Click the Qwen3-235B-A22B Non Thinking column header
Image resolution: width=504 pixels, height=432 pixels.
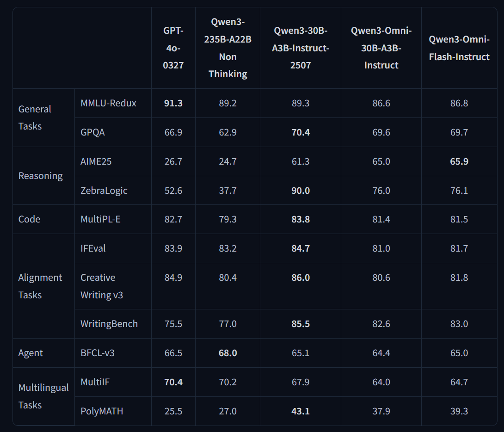click(227, 48)
